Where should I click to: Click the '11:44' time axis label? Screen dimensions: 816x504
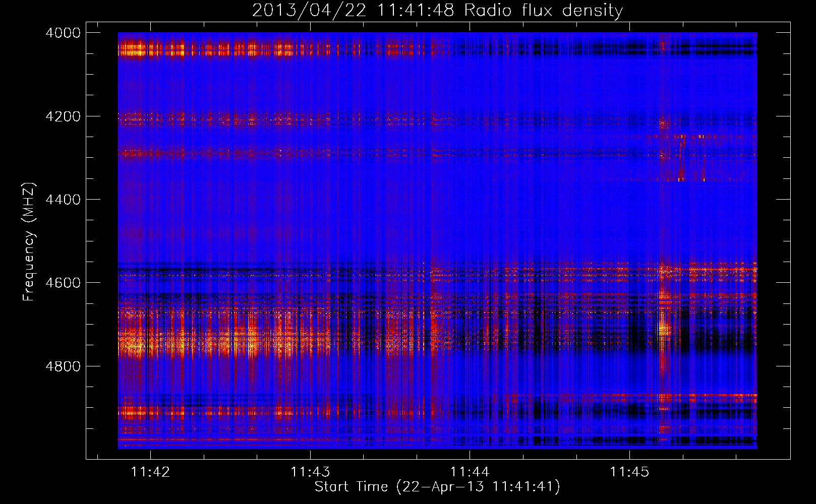click(x=470, y=472)
